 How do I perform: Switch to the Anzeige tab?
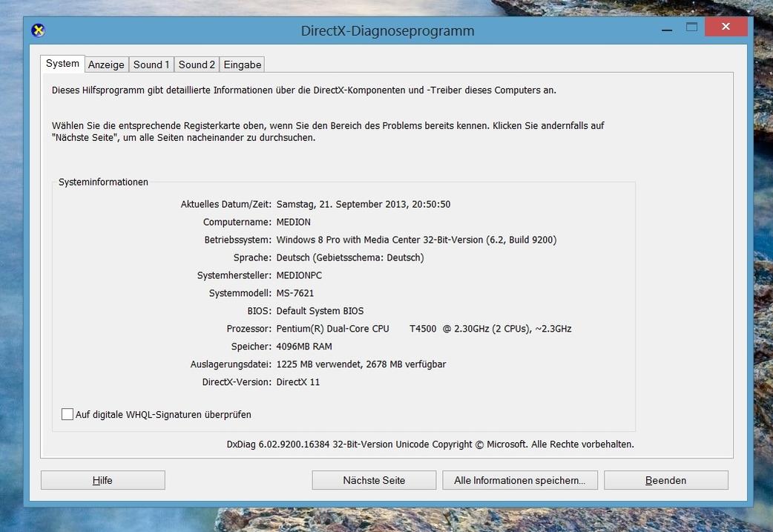point(106,65)
